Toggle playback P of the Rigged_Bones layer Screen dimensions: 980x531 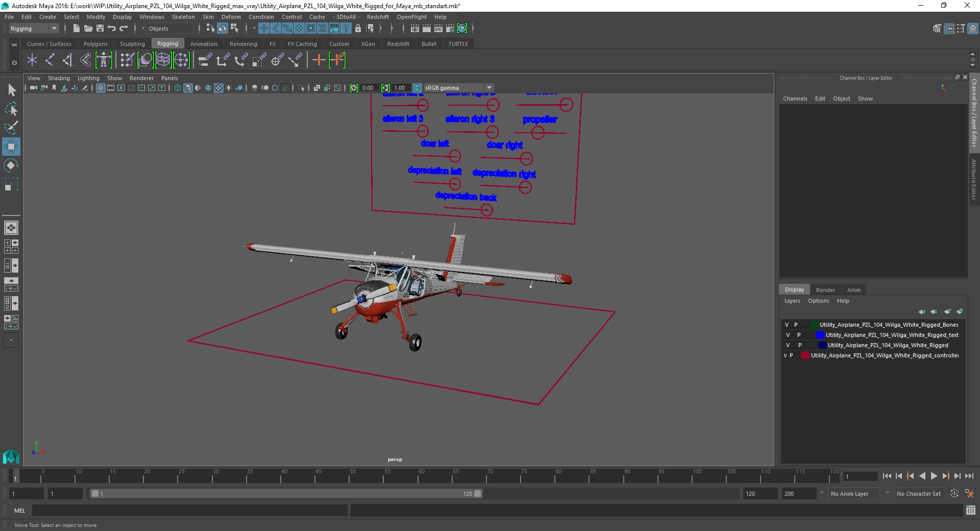796,325
